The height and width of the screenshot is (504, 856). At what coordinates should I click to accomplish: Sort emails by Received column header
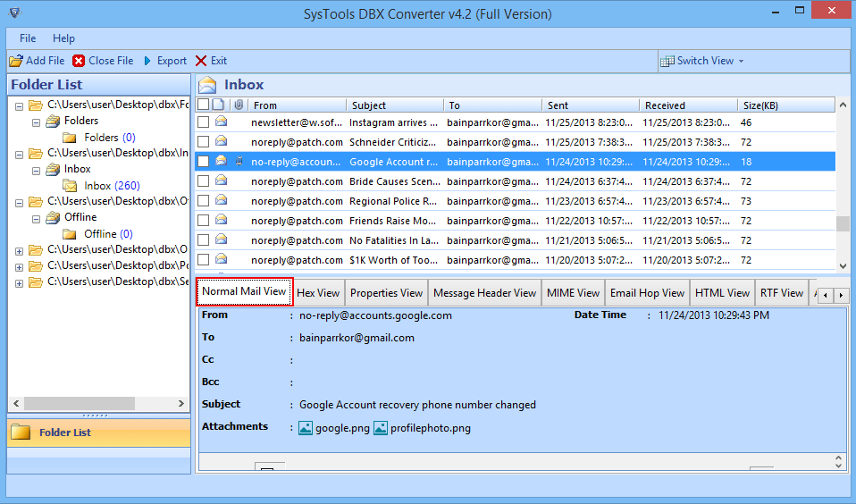pyautogui.click(x=688, y=105)
